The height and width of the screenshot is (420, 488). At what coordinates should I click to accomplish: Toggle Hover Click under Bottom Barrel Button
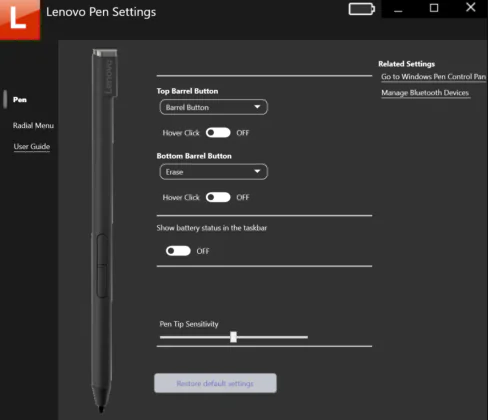tap(218, 197)
